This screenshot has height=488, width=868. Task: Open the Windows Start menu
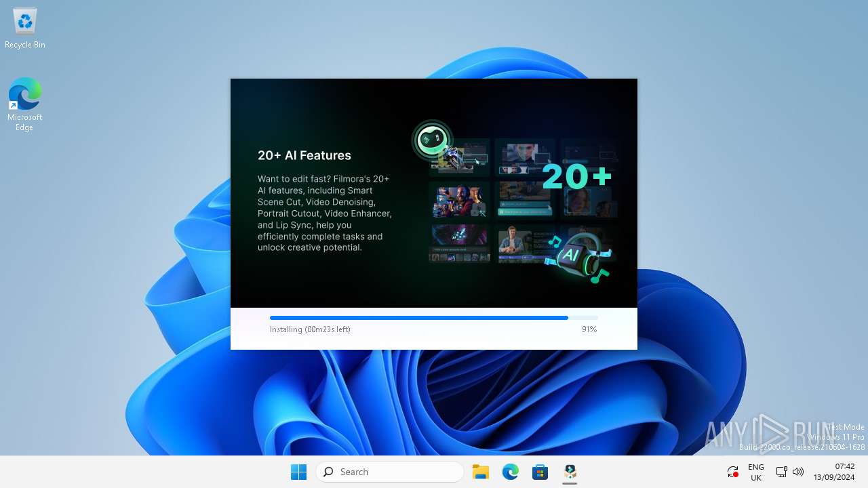click(x=298, y=472)
